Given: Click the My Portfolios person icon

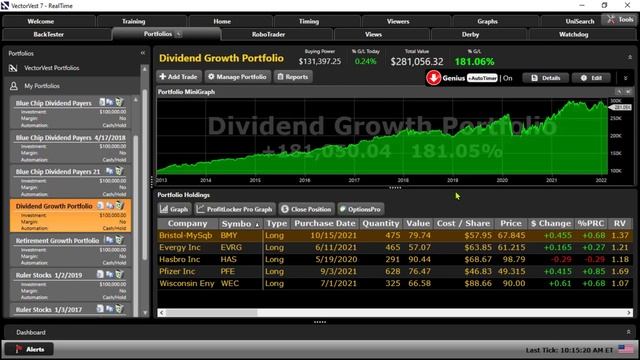Looking at the screenshot, I should pos(13,86).
